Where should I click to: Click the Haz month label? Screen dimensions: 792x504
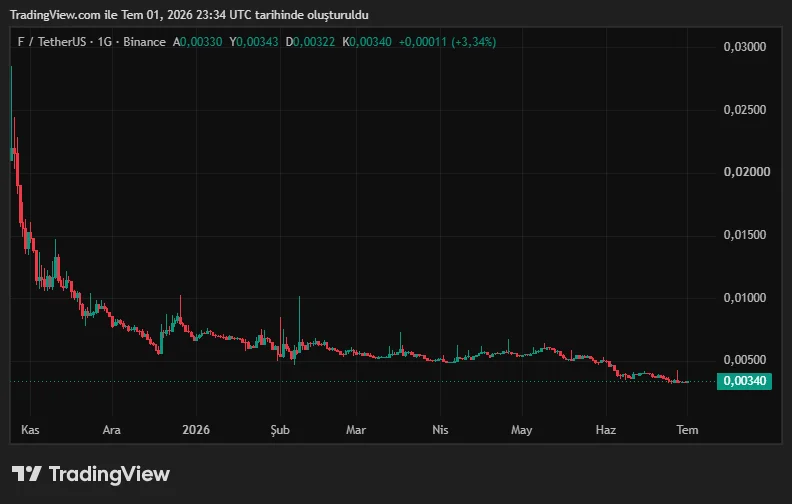coord(606,430)
